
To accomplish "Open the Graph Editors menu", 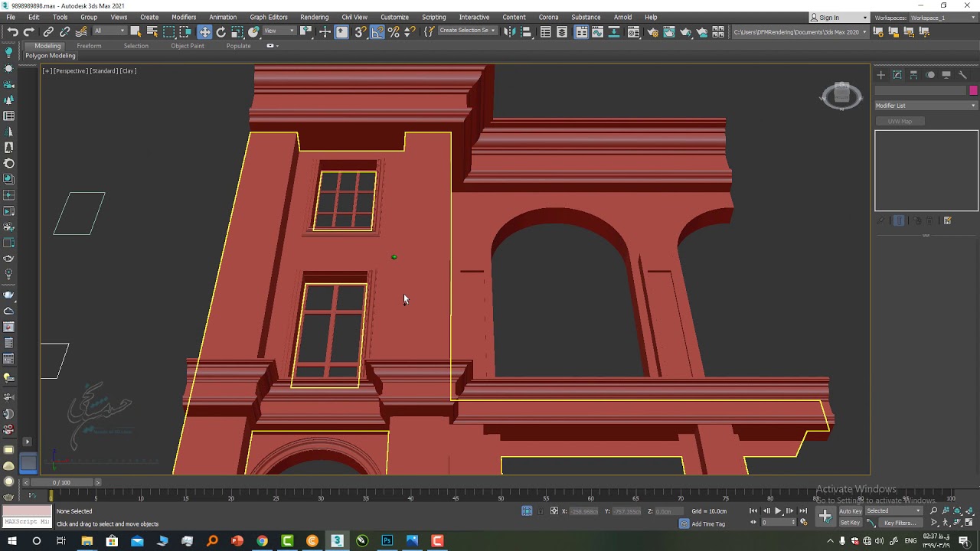I will 268,17.
